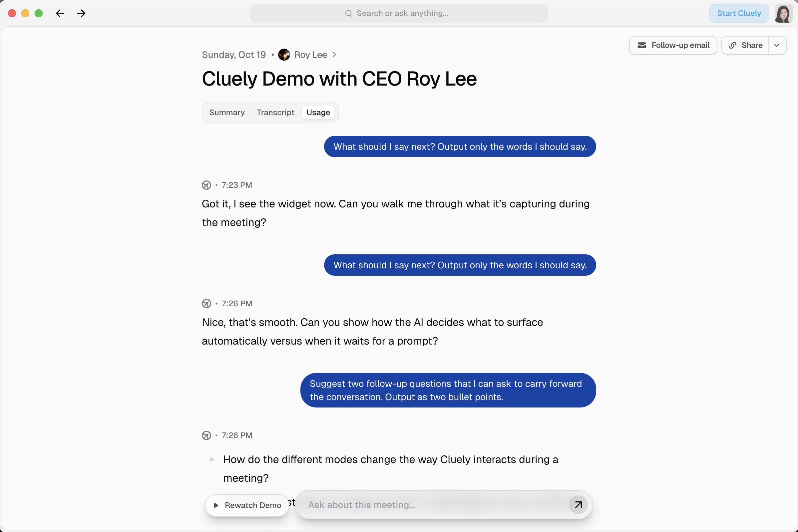This screenshot has width=798, height=532.
Task: Navigate back using the back arrow
Action: (x=60, y=13)
